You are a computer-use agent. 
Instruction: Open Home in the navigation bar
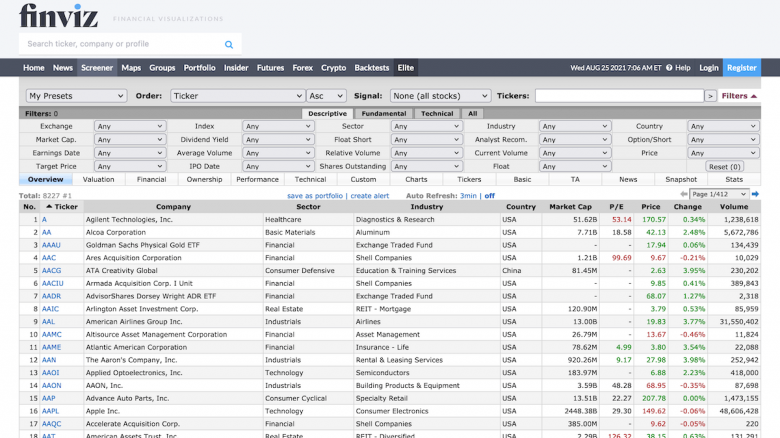click(33, 68)
